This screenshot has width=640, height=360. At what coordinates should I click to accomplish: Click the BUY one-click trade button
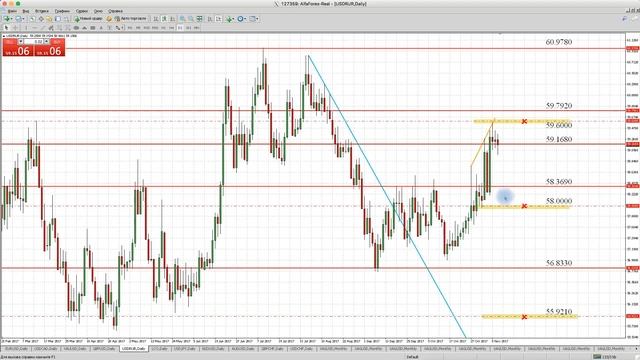click(x=49, y=47)
